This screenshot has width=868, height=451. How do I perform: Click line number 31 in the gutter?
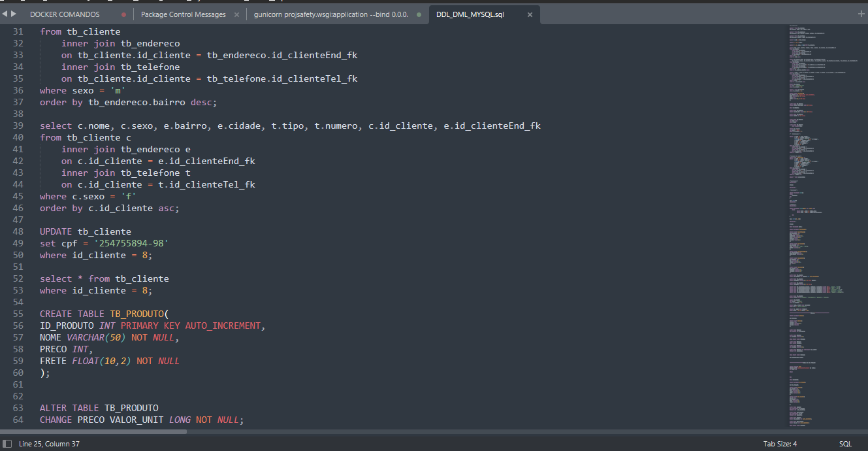pyautogui.click(x=18, y=32)
